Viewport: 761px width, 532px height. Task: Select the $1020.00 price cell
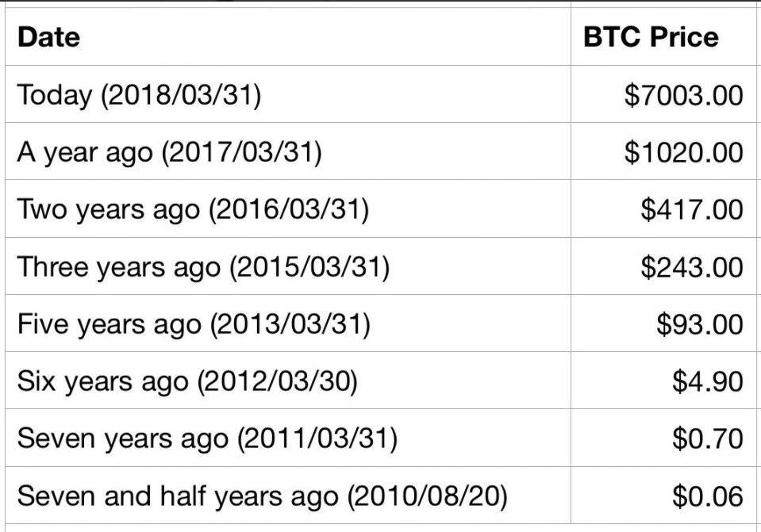click(663, 151)
